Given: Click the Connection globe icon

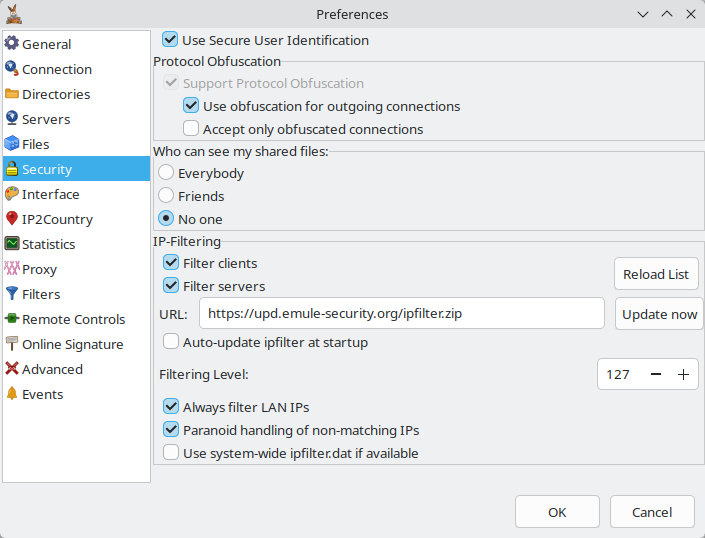Looking at the screenshot, I should click(x=12, y=69).
